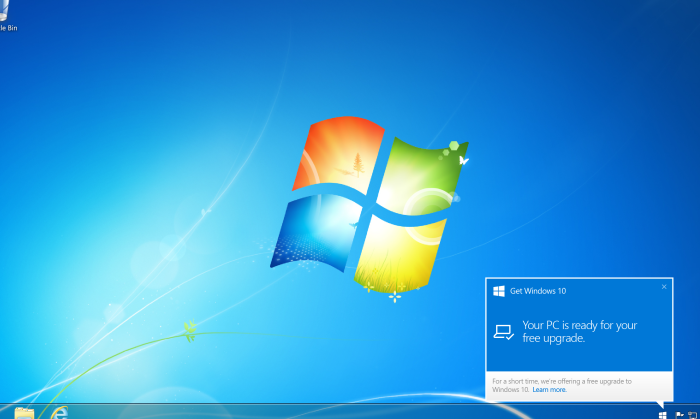Click the green leaf sprout on the wallpaper
The height and width of the screenshot is (419, 700).
click(190, 331)
